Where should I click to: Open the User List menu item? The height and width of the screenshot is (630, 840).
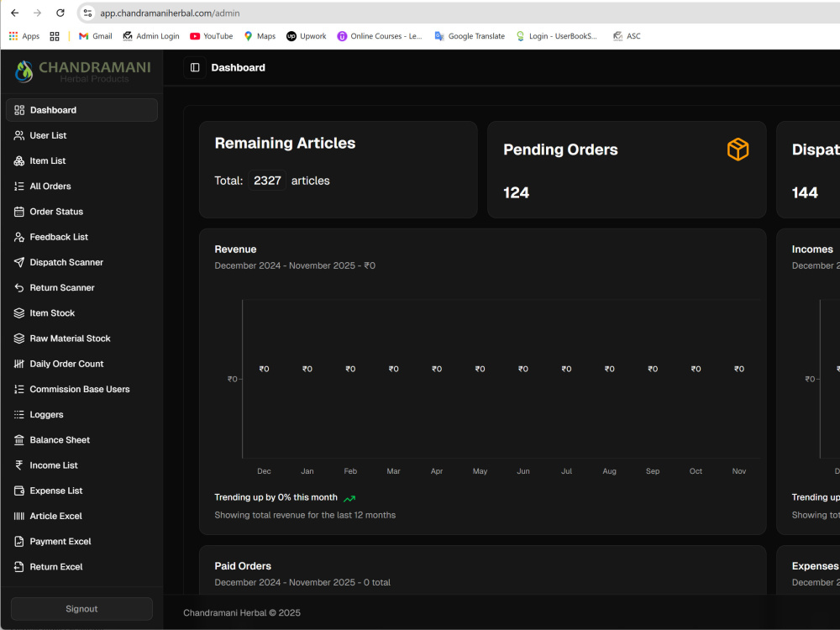(82, 135)
